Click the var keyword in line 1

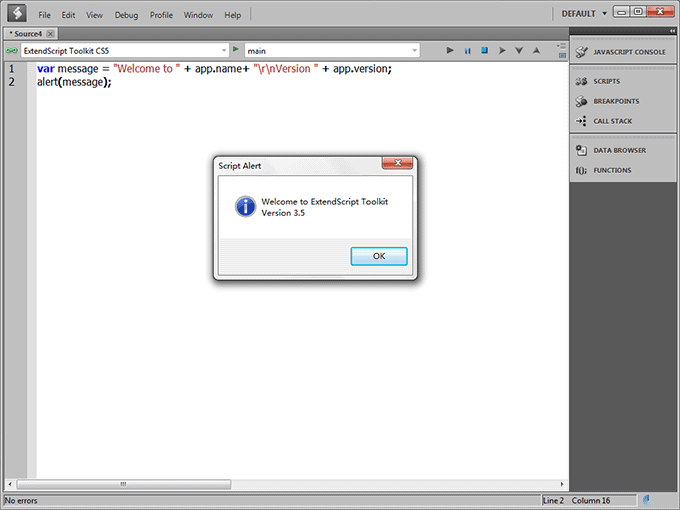(46, 69)
